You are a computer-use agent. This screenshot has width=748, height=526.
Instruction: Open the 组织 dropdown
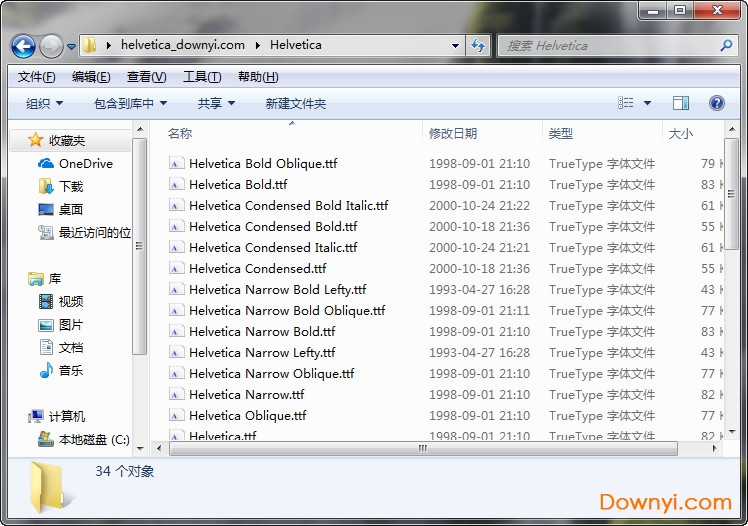[x=44, y=103]
